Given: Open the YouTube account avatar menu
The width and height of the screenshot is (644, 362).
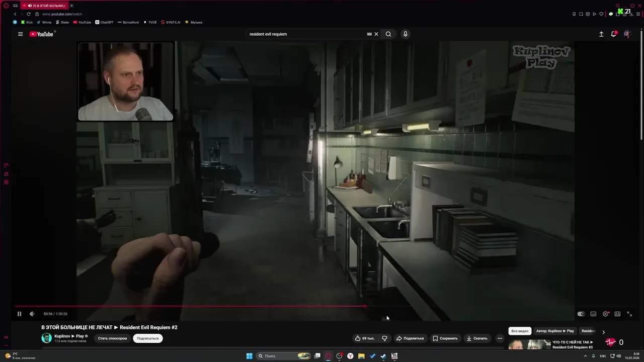Looking at the screenshot, I should coord(627,34).
